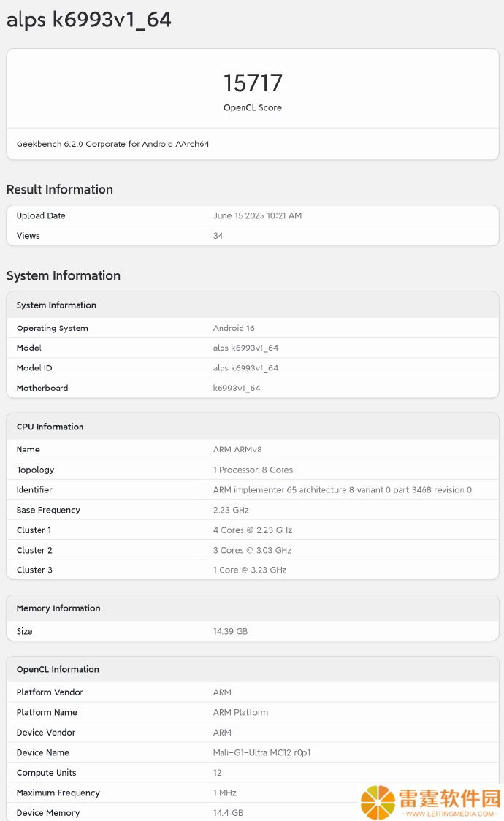The width and height of the screenshot is (504, 821).
Task: Select the Upload Date label
Action: pyautogui.click(x=41, y=215)
